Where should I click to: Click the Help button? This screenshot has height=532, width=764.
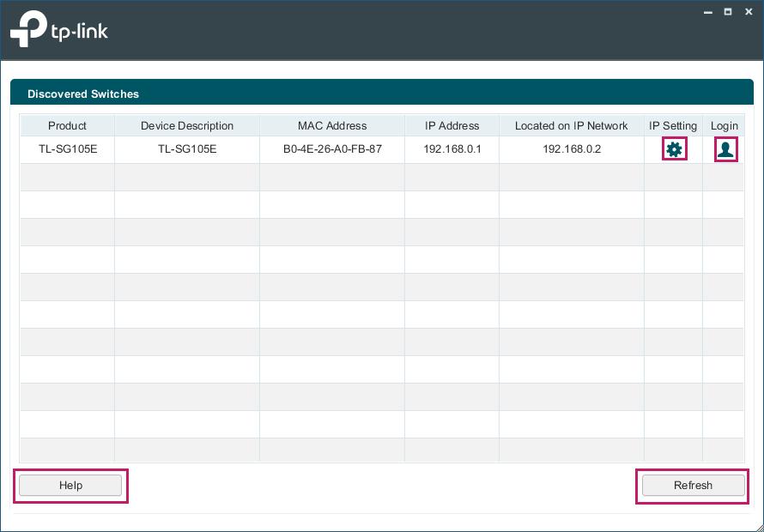click(x=70, y=485)
